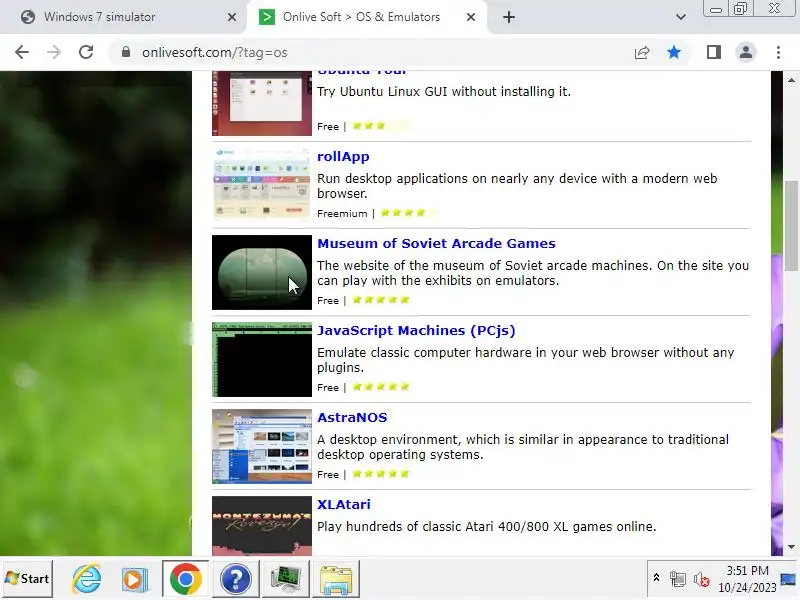
Task: Open the Help question mark taskbar icon
Action: pos(236,579)
